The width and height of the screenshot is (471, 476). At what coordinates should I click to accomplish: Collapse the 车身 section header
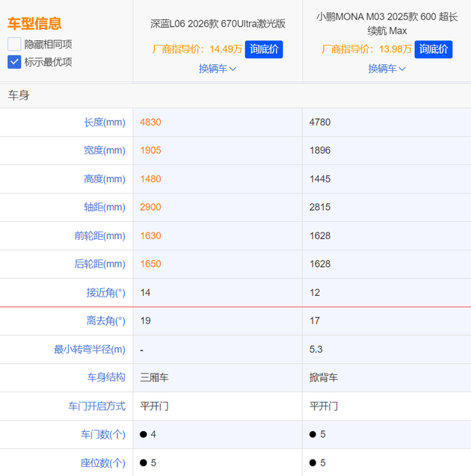click(19, 96)
